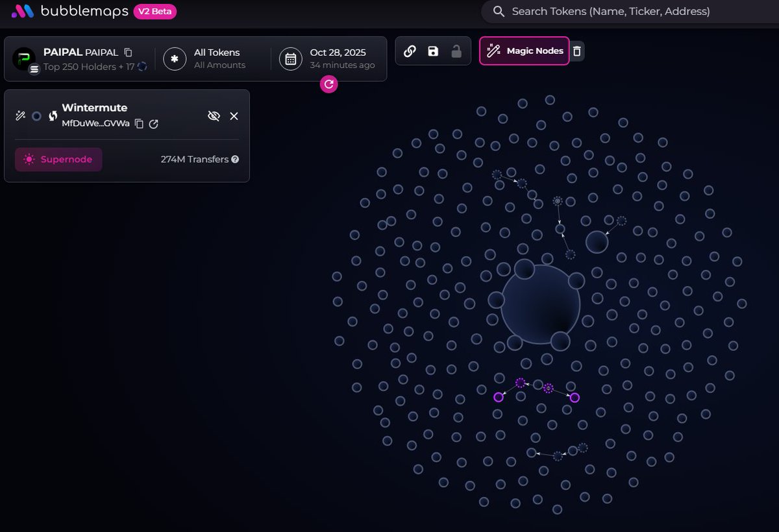Click the Supernode badge button
The width and height of the screenshot is (779, 532).
(58, 160)
